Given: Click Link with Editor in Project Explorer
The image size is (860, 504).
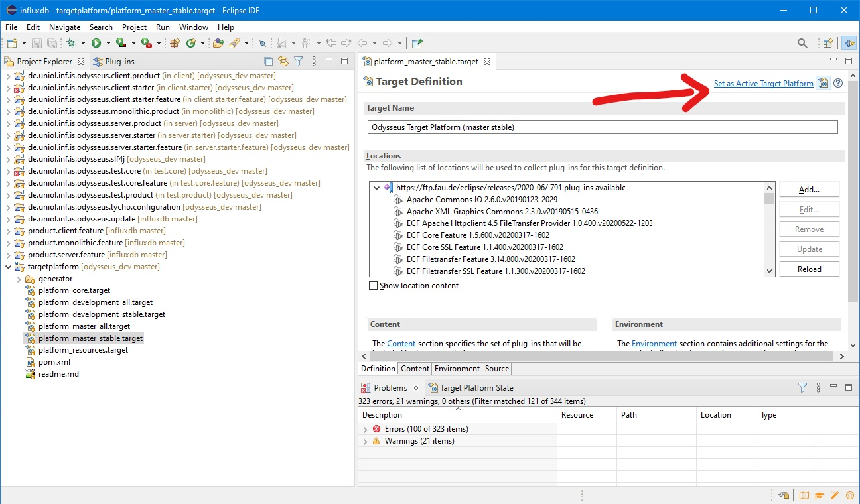Looking at the screenshot, I should coord(283,62).
